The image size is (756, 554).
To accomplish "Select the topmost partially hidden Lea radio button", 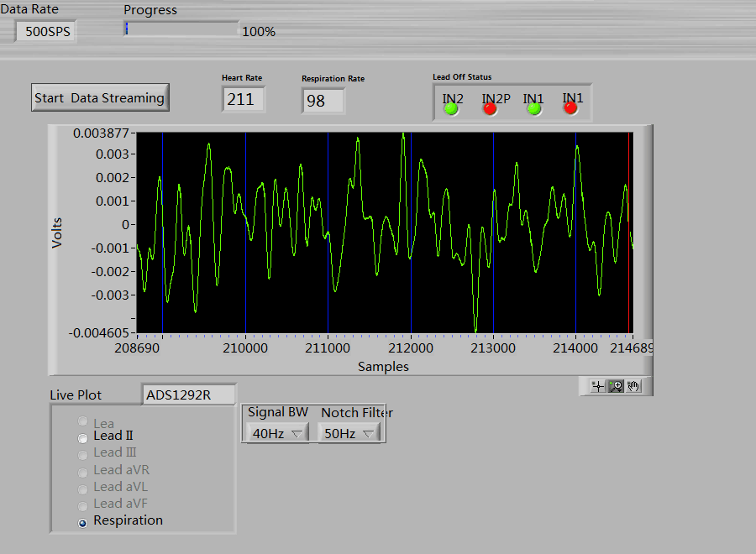I will click(x=83, y=421).
